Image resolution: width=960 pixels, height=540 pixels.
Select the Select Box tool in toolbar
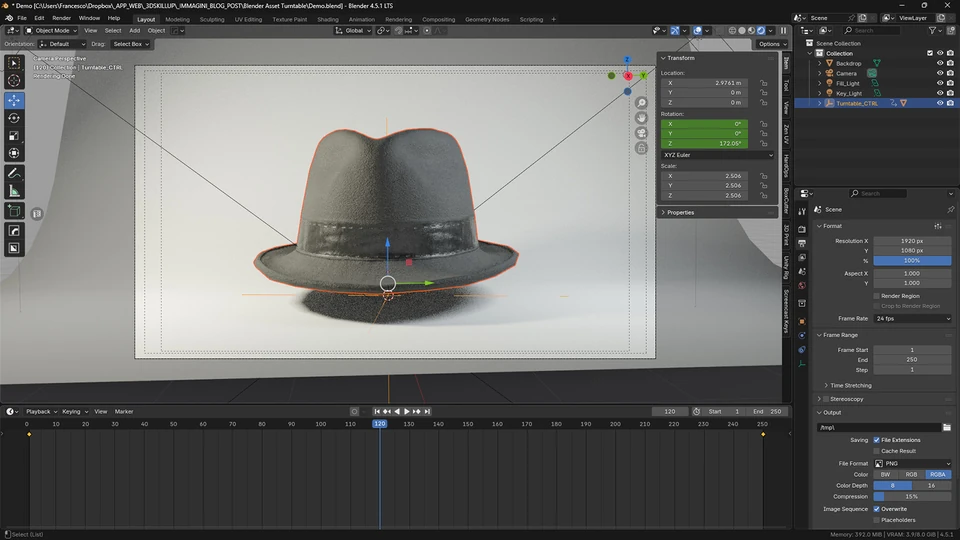(x=14, y=63)
